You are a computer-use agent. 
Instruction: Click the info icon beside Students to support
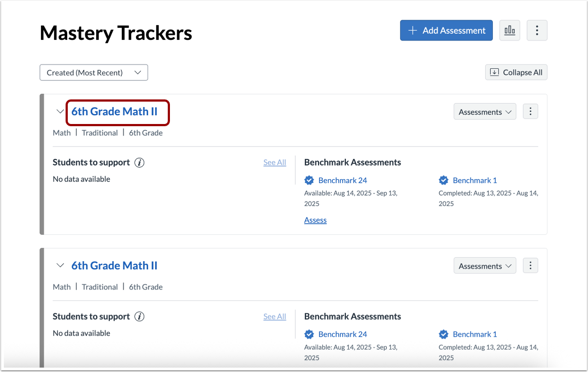139,162
